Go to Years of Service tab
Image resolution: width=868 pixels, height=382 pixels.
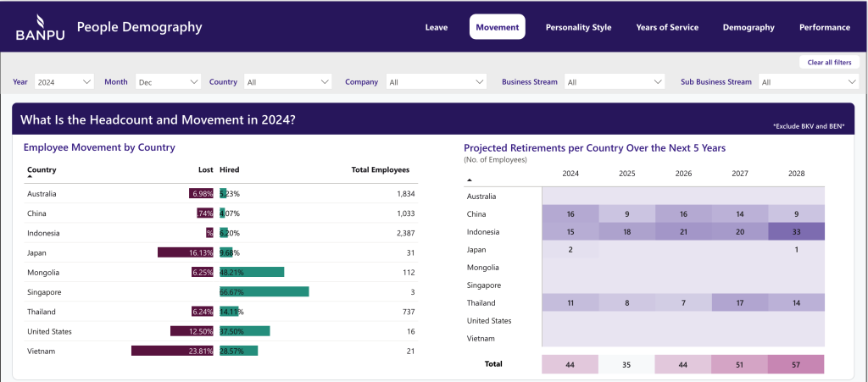pos(667,27)
